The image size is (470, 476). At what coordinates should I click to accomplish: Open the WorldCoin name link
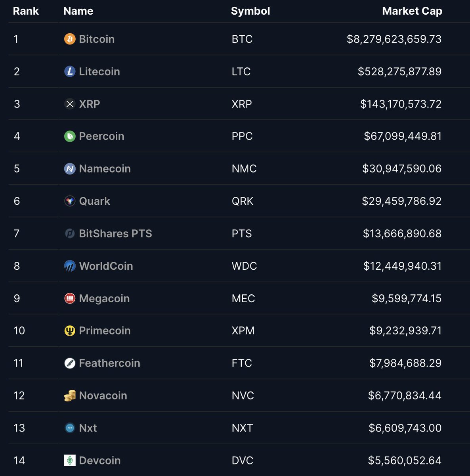[106, 266]
